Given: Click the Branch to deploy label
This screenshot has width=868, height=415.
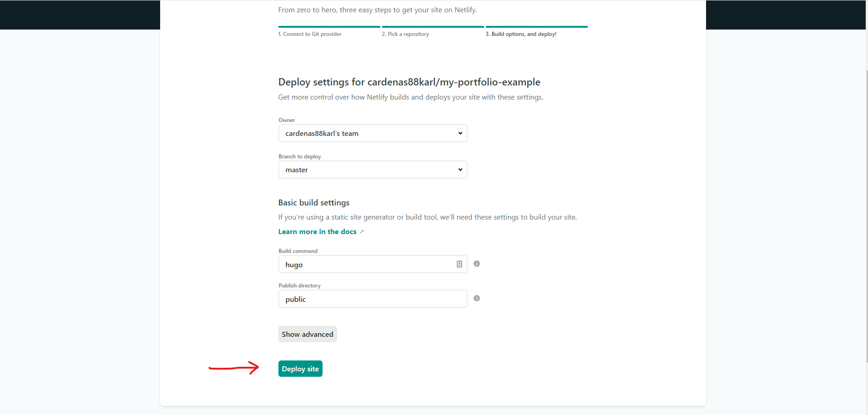Looking at the screenshot, I should click(x=300, y=156).
